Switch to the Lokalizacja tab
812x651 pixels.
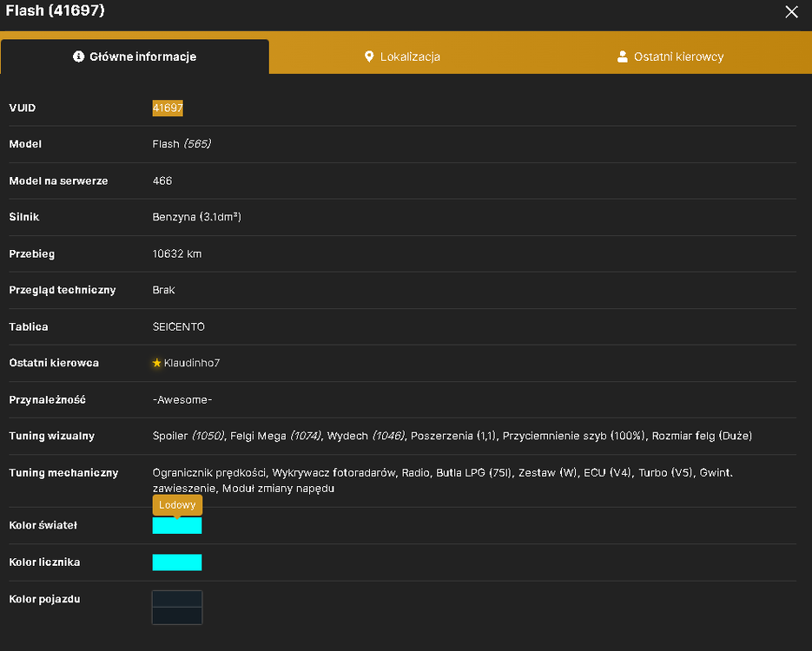coord(402,56)
